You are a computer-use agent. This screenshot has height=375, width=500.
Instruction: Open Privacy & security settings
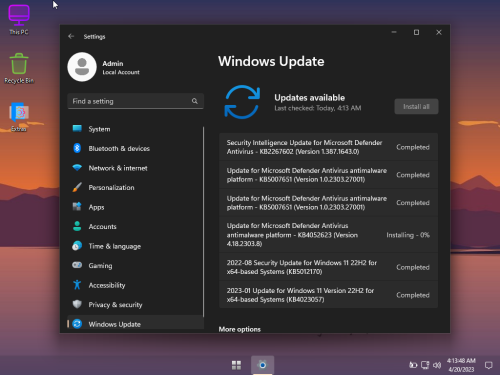point(135,304)
